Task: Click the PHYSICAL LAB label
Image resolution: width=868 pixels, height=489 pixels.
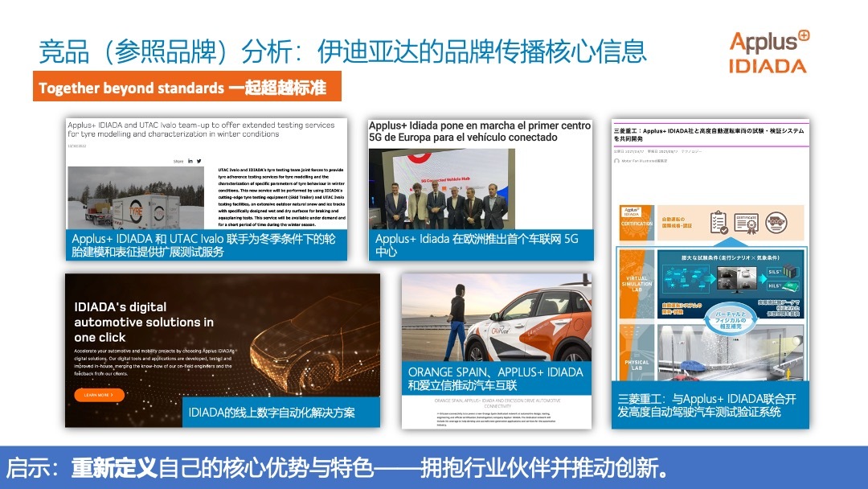Action: click(637, 365)
